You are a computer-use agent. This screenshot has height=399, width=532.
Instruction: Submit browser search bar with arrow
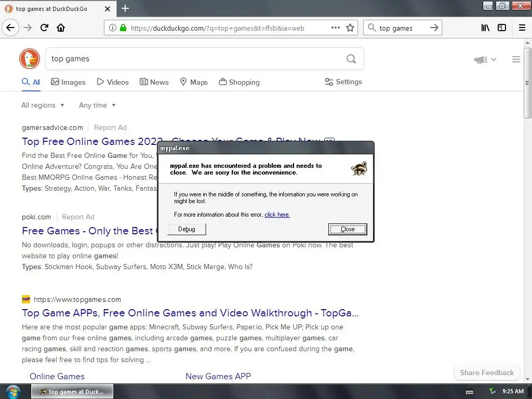(x=434, y=28)
